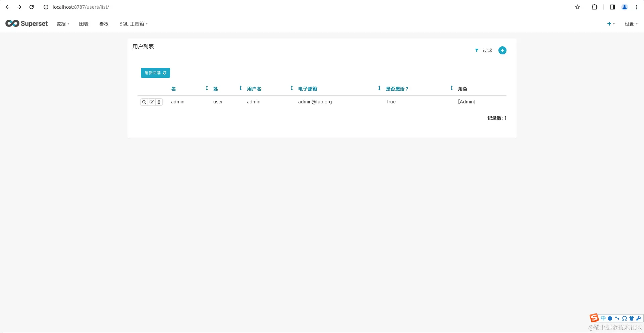Sort by the 用户名 column header
The width and height of the screenshot is (644, 333).
254,89
